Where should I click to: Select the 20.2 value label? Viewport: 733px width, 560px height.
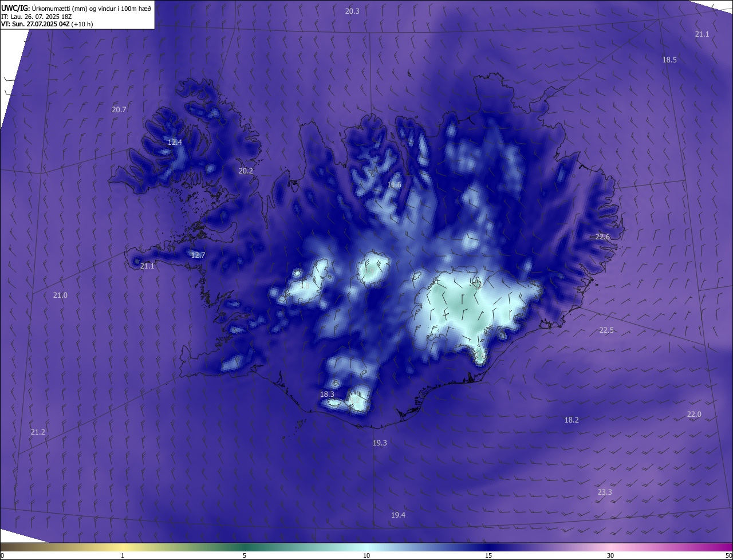246,171
